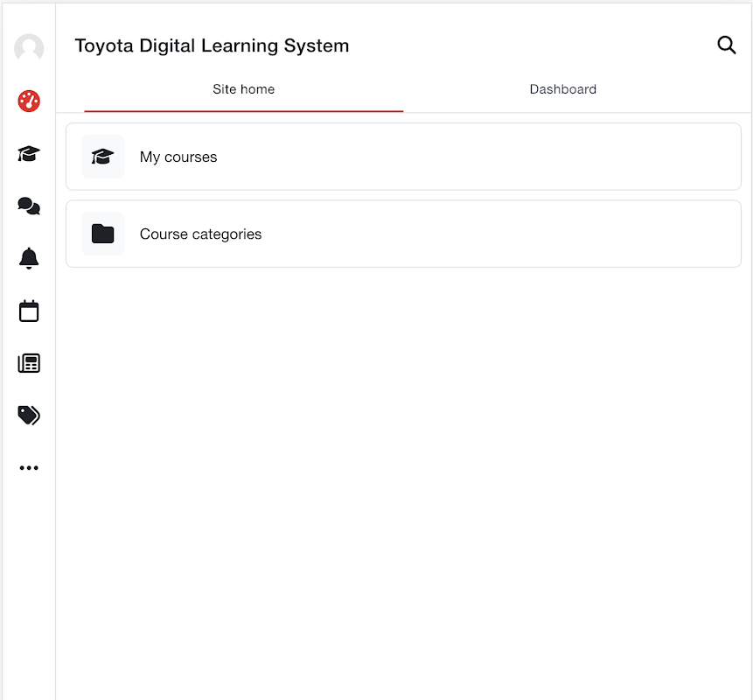
Task: Open the graduation cap courses icon in sidebar
Action: pyautogui.click(x=29, y=154)
